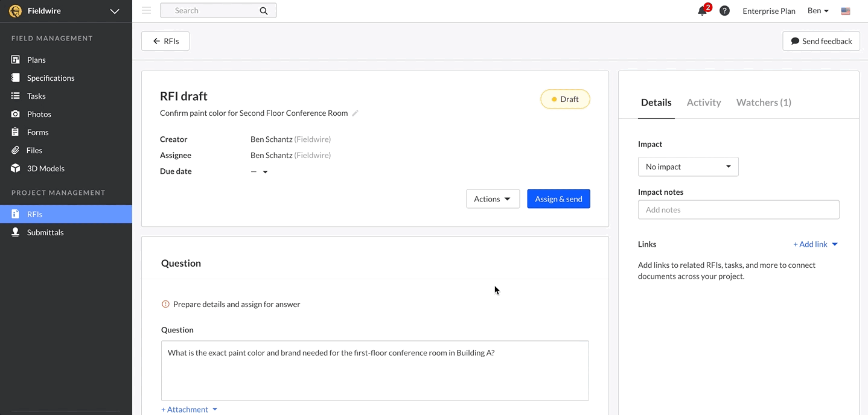Click the magnifying glass search icon
This screenshot has height=415, width=868.
[264, 11]
